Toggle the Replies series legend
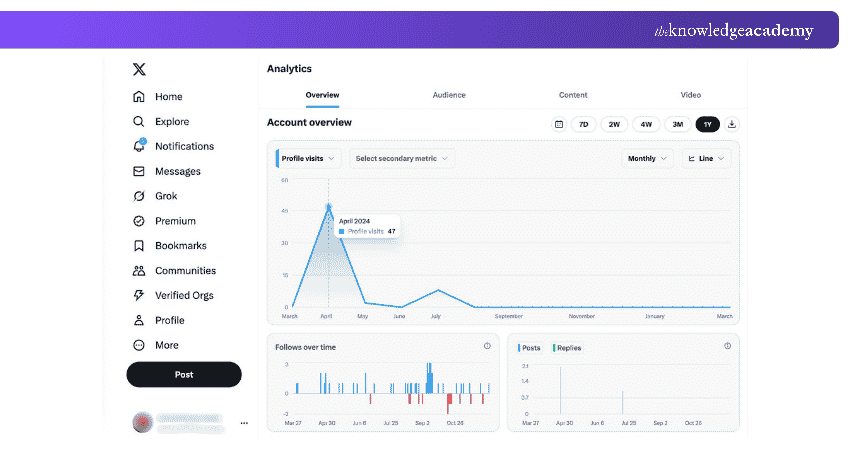 [x=567, y=348]
